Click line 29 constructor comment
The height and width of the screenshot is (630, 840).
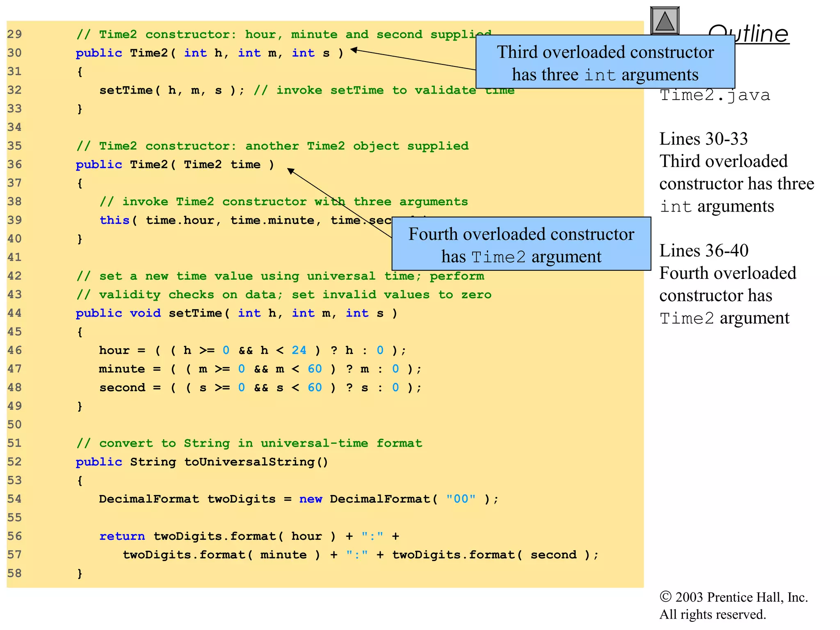pyautogui.click(x=284, y=34)
